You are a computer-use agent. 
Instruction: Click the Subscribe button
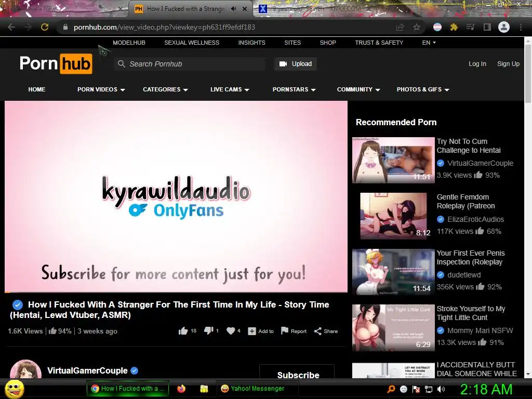297,372
